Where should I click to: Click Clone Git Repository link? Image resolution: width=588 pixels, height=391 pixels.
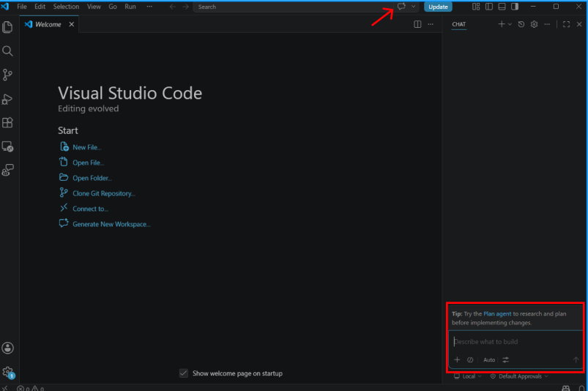pyautogui.click(x=104, y=193)
